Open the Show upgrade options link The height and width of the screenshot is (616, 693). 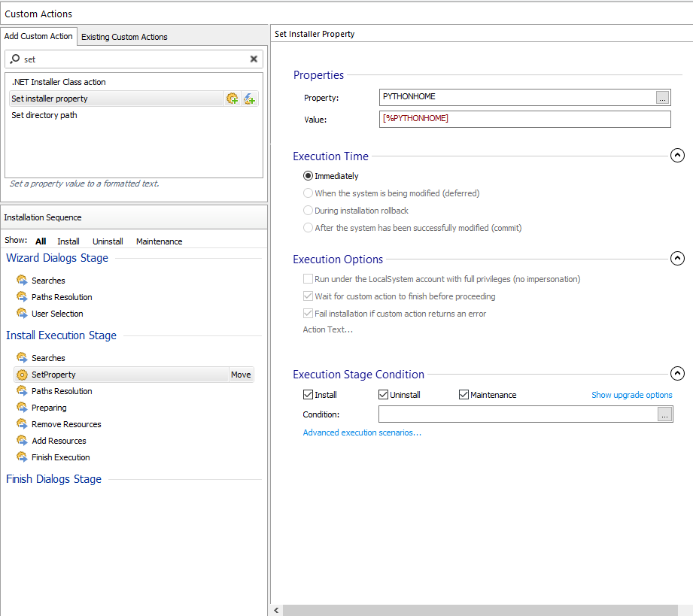(631, 395)
